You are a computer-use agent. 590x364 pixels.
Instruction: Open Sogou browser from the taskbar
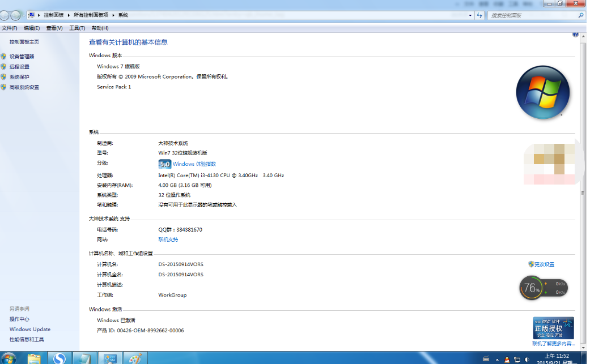[59, 358]
